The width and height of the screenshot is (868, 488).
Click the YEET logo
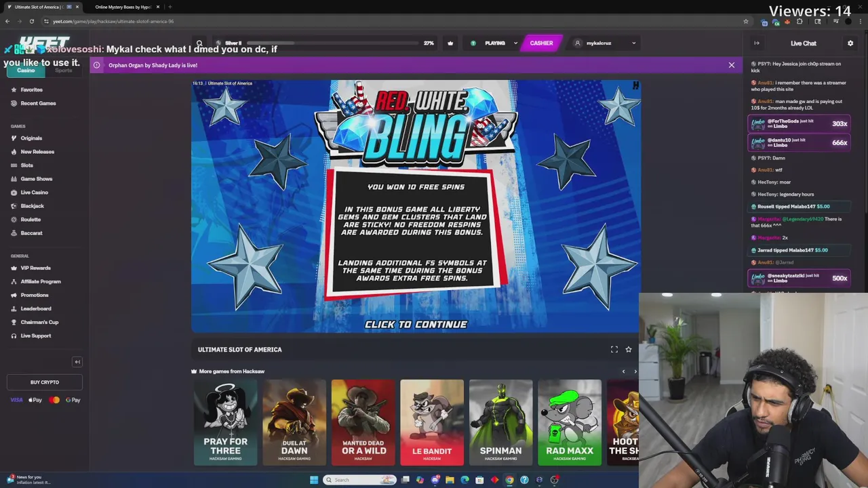click(45, 42)
